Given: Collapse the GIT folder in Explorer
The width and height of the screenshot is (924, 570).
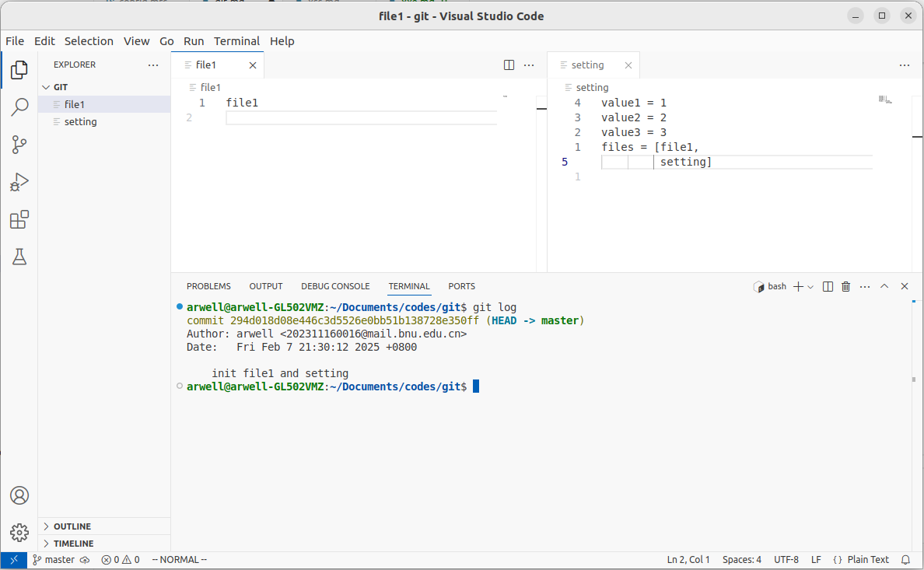Looking at the screenshot, I should pyautogui.click(x=61, y=87).
